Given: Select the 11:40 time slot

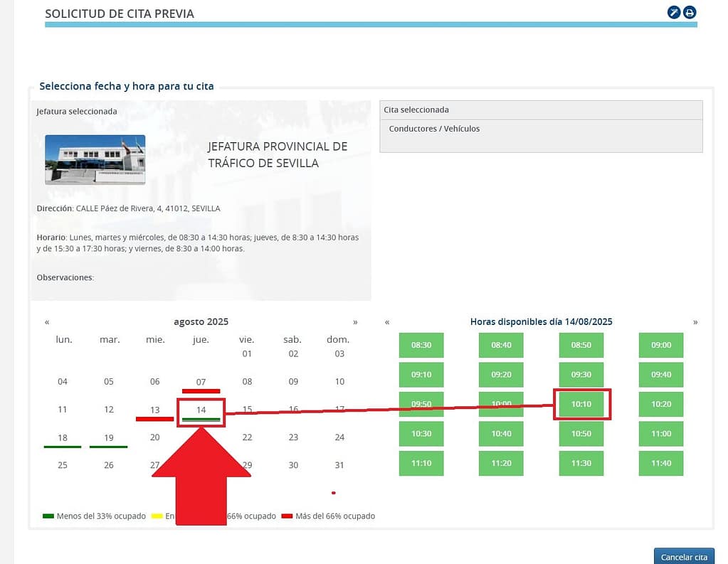Looking at the screenshot, I should click(660, 463).
